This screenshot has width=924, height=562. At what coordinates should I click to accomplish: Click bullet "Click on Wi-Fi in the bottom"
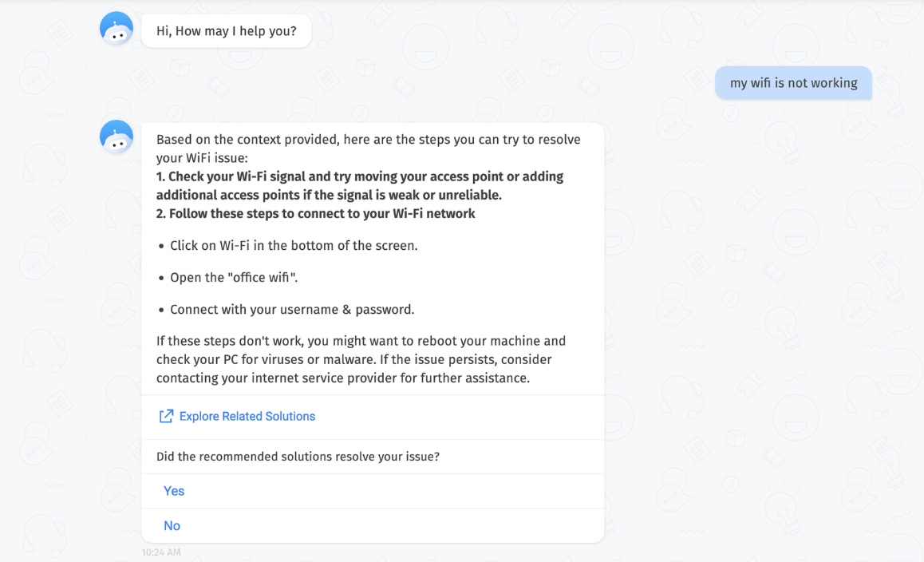(294, 246)
